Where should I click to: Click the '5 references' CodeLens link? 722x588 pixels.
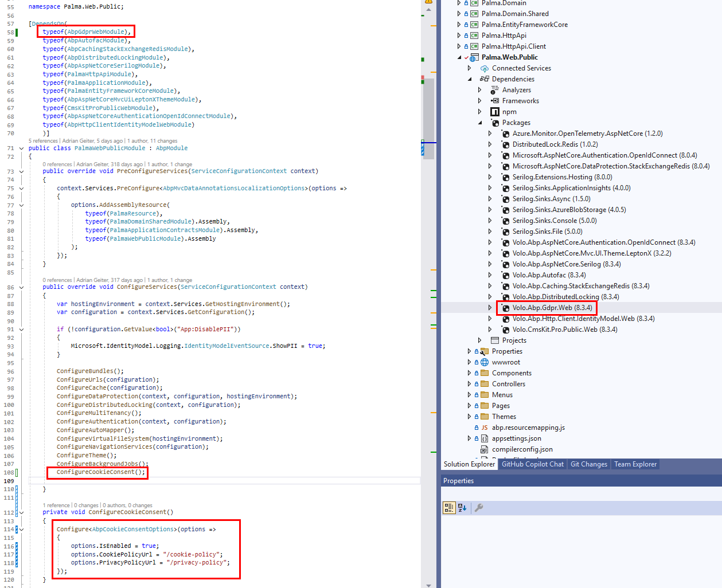tap(43, 141)
